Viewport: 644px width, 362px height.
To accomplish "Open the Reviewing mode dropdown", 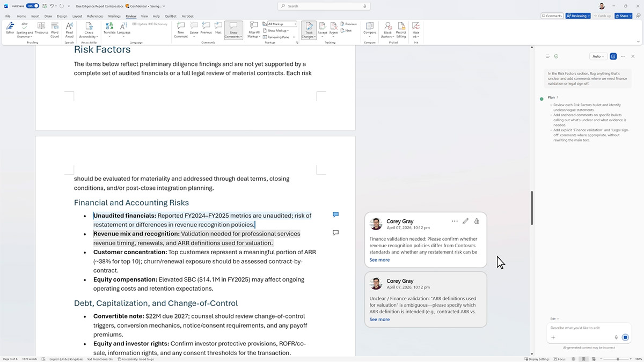I will (x=578, y=16).
